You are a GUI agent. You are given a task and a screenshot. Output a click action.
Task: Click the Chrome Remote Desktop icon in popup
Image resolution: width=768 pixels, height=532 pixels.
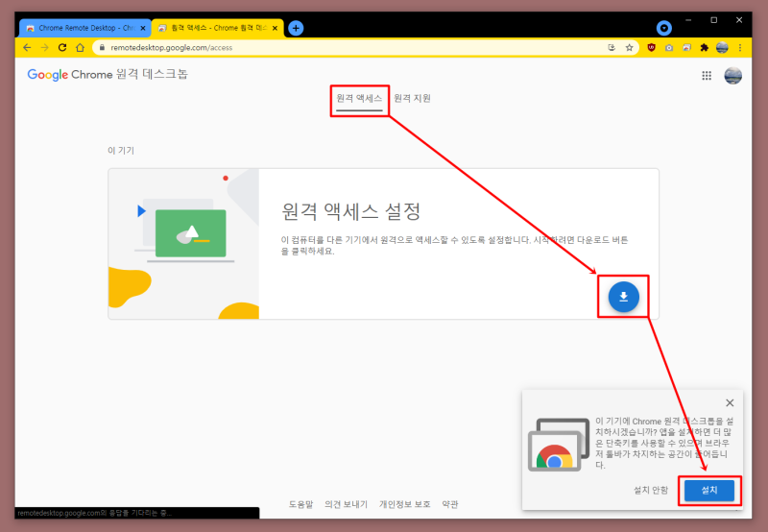[559, 445]
